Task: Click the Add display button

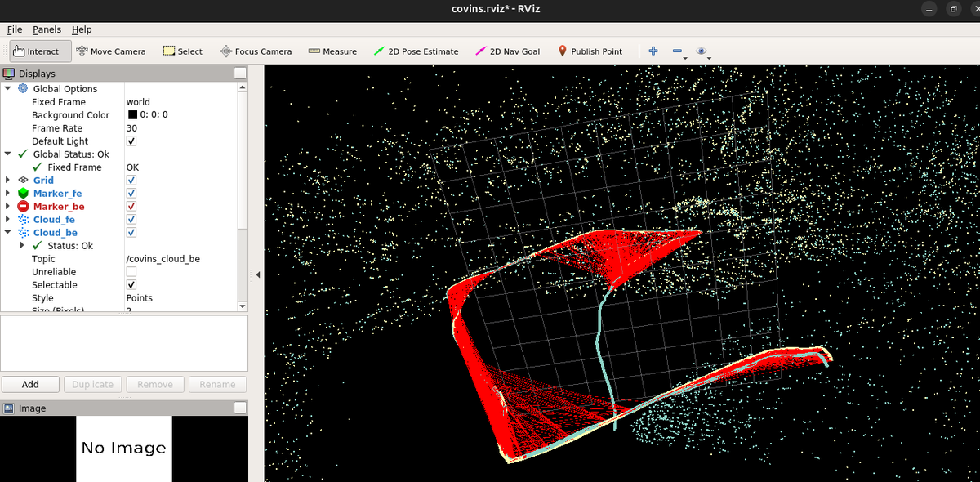Action: coord(30,384)
